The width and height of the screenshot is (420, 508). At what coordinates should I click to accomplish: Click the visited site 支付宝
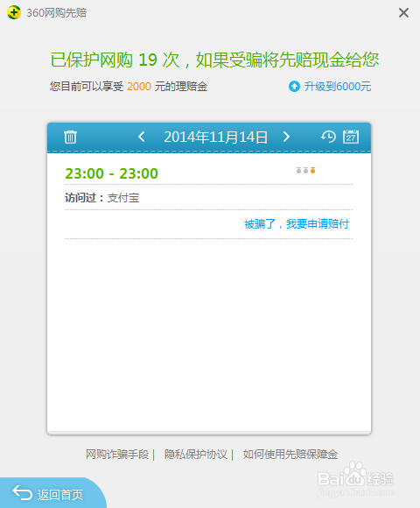123,198
